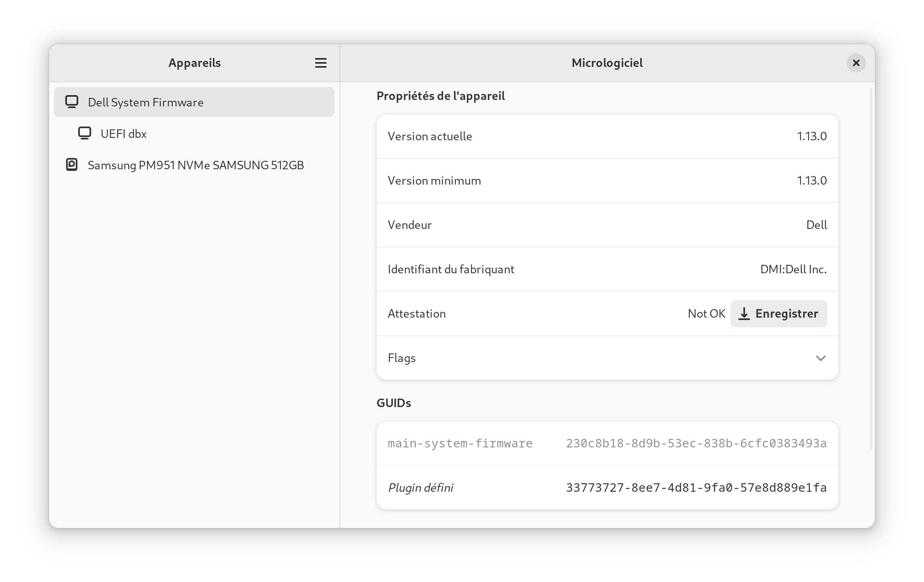Collapse the Flags disclosure chevron
Screen dimensions: 924x582
point(821,358)
